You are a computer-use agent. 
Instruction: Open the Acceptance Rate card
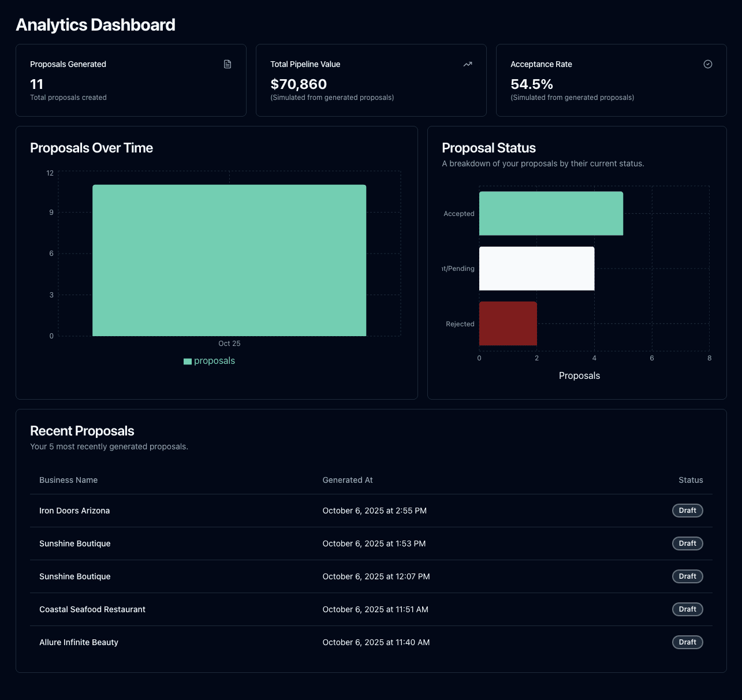(611, 80)
